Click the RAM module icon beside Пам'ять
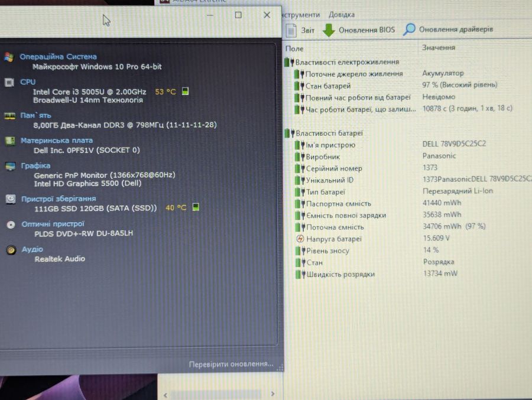Screen dimensions: 532x400 point(9,116)
